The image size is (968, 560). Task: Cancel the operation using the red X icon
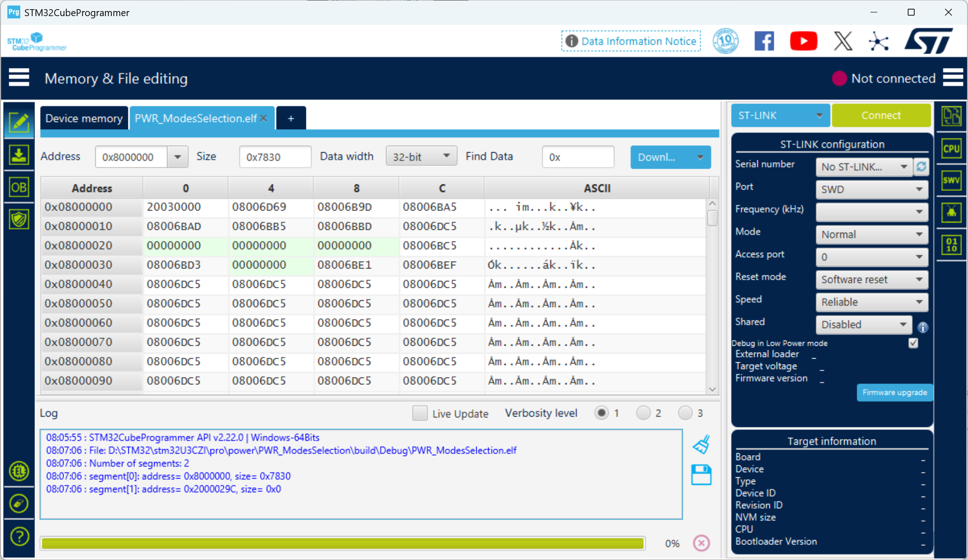(x=702, y=543)
